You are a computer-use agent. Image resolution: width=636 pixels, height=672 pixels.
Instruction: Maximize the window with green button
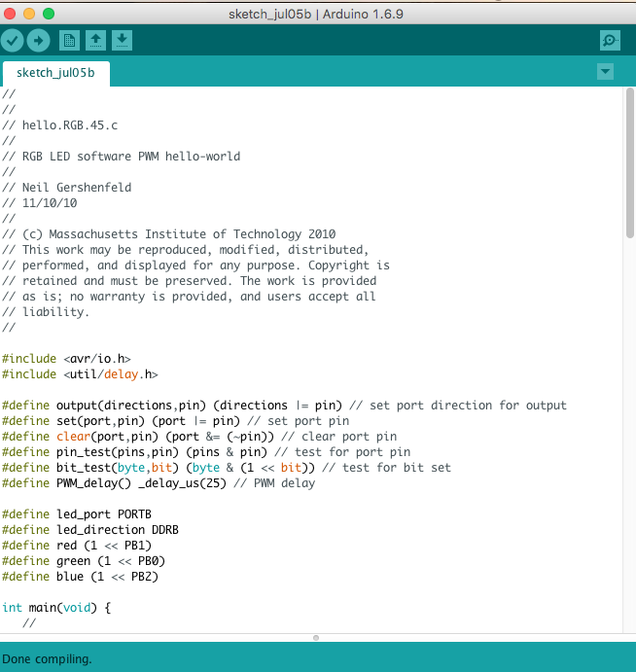pyautogui.click(x=49, y=14)
